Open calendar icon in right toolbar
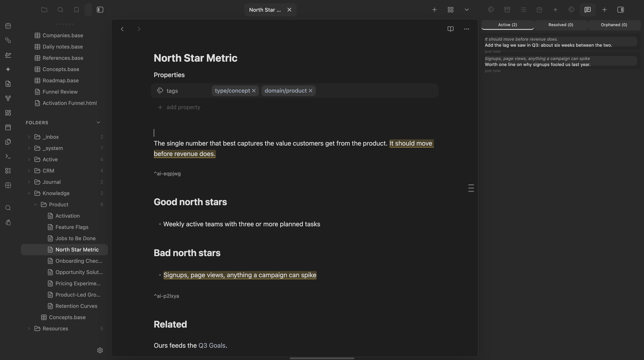The height and width of the screenshot is (360, 644). point(539,10)
